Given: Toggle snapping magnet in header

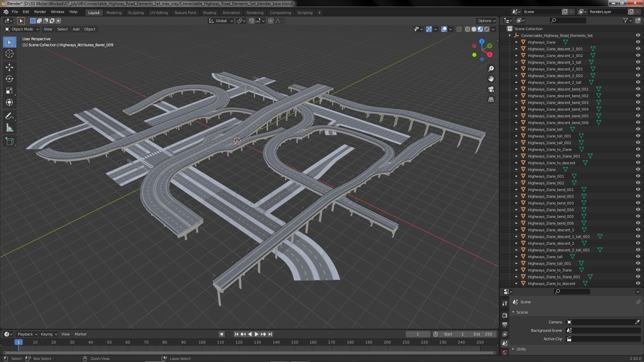Looking at the screenshot, I should [x=251, y=21].
